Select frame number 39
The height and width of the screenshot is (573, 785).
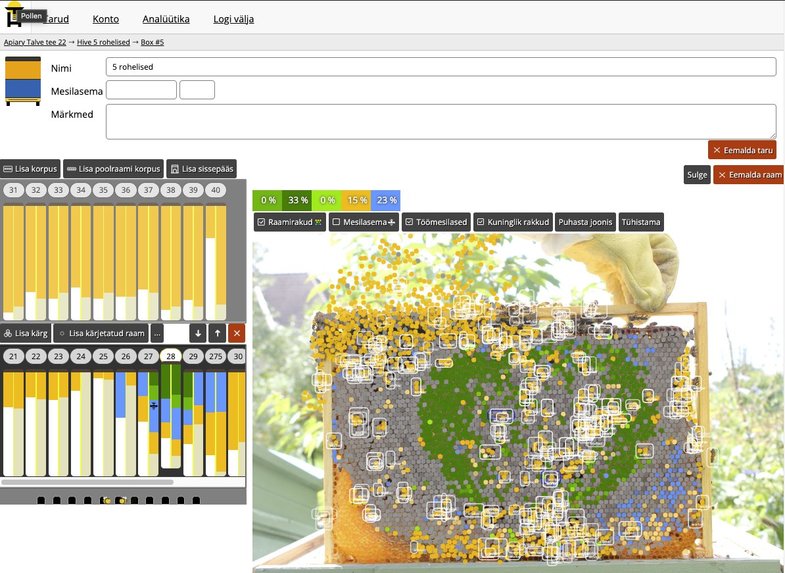tap(193, 190)
